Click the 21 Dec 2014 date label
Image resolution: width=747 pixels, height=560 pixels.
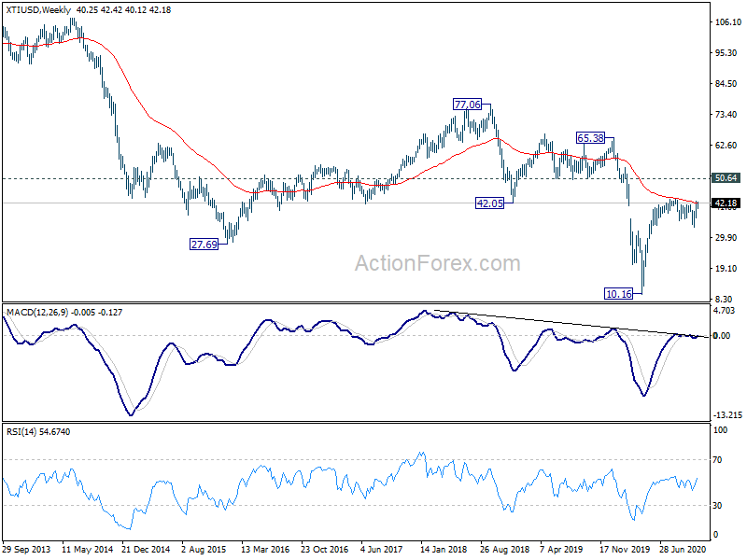[x=147, y=550]
